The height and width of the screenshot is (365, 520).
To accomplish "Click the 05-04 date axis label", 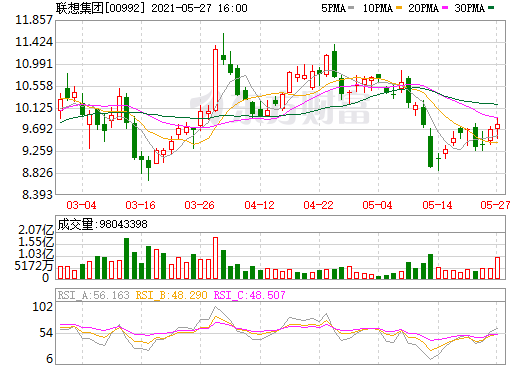I will (378, 205).
